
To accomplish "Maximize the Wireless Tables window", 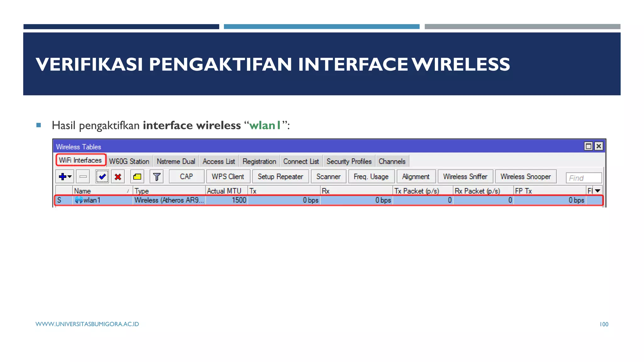I will tap(588, 146).
